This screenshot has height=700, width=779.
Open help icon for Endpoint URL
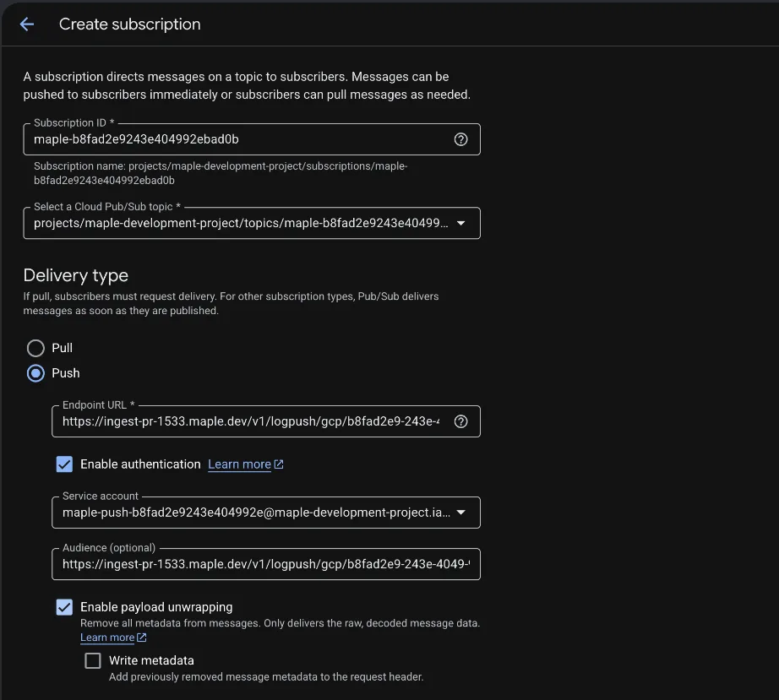pyautogui.click(x=460, y=421)
